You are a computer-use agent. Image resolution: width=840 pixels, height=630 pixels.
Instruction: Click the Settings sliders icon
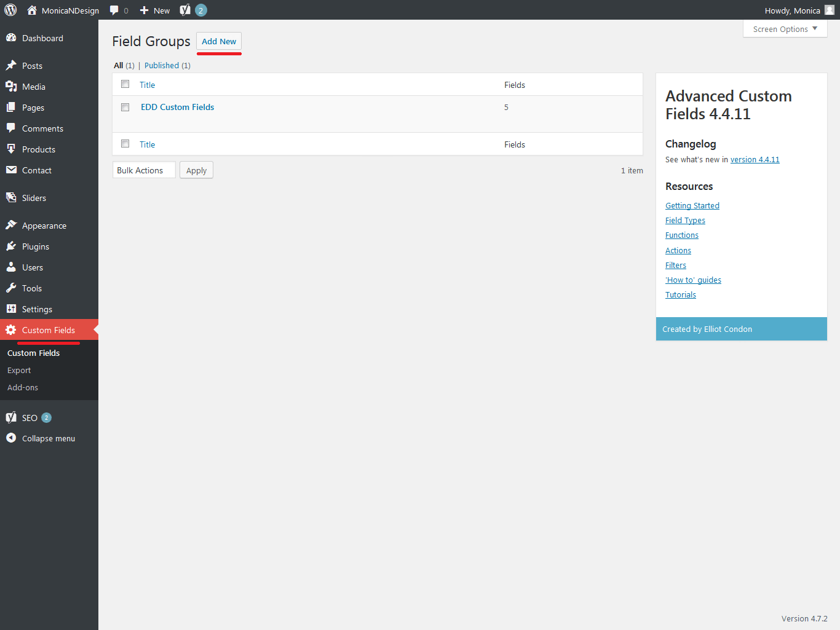11,309
